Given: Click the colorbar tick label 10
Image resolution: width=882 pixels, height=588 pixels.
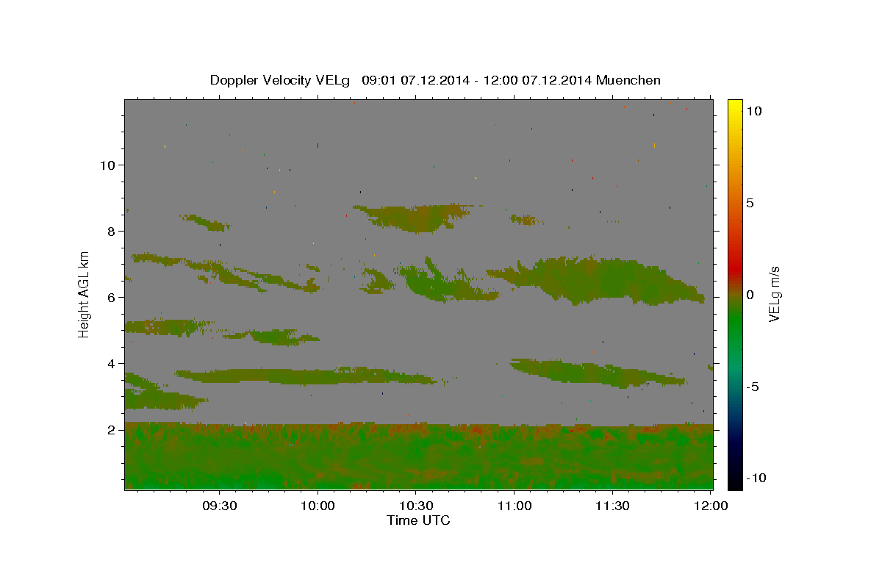Looking at the screenshot, I should click(753, 110).
